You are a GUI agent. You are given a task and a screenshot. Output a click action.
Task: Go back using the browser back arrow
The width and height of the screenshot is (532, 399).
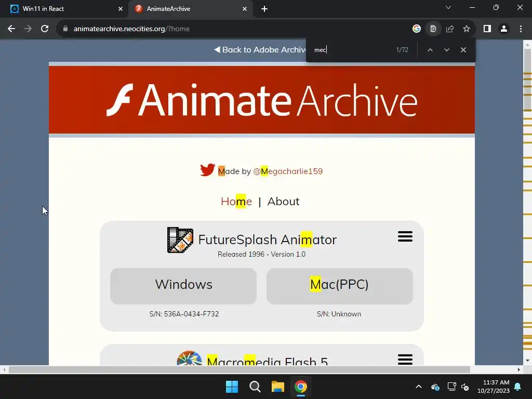11,29
